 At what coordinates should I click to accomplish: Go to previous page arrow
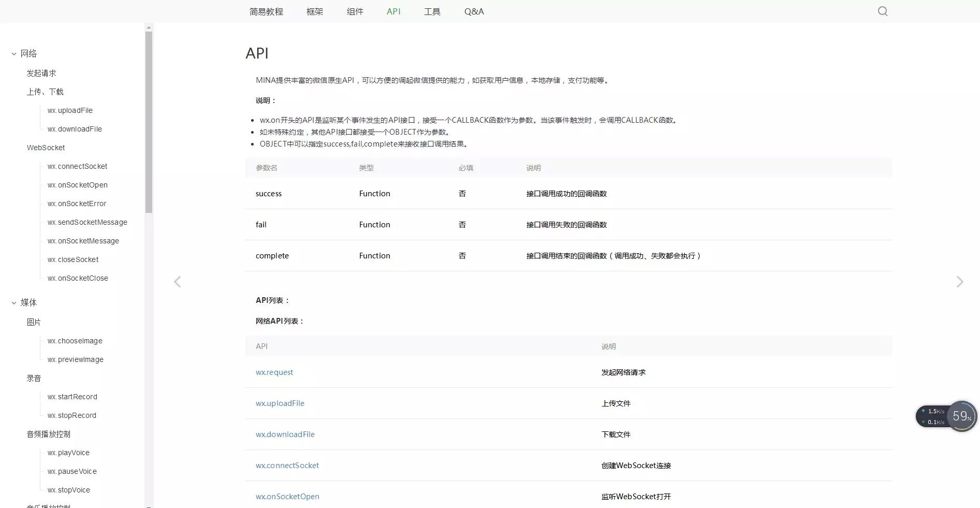click(177, 282)
